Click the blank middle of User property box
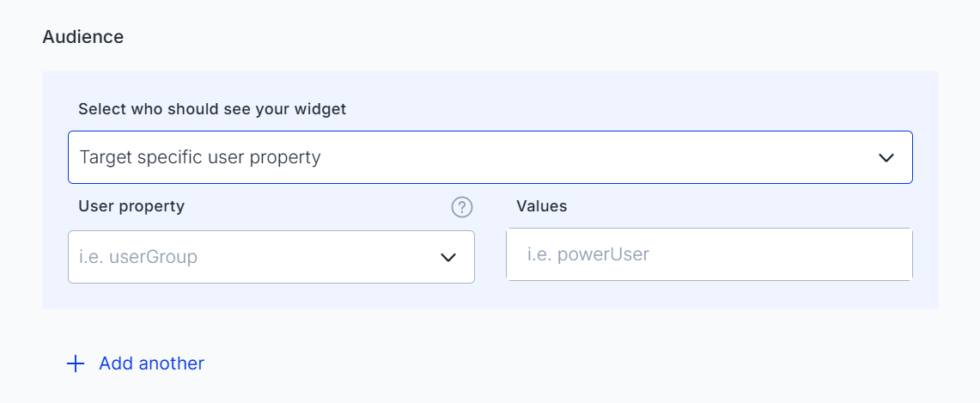Image resolution: width=980 pixels, height=403 pixels. pyautogui.click(x=318, y=257)
